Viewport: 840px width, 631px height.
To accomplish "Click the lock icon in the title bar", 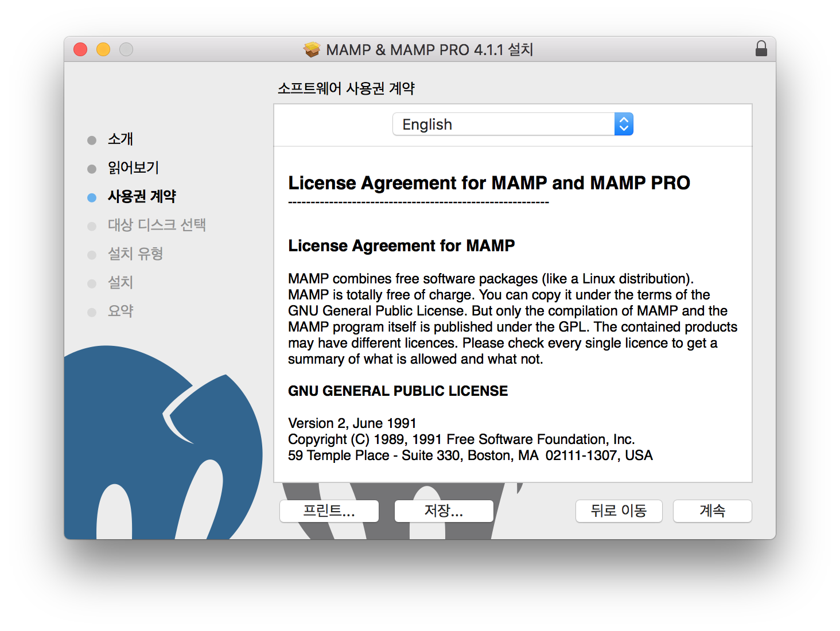I will pyautogui.click(x=761, y=49).
